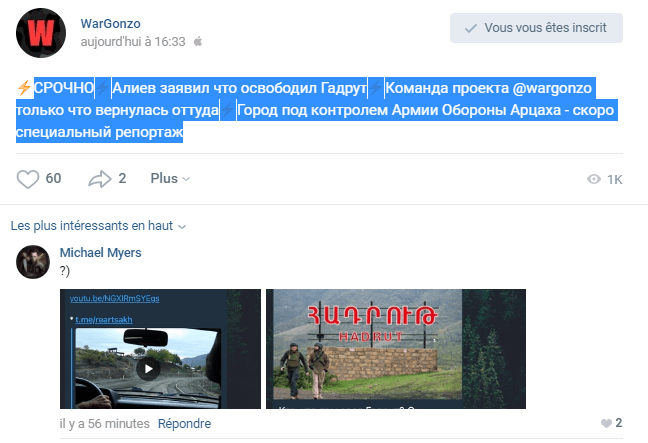Image resolution: width=648 pixels, height=443 pixels.
Task: Click the @wargonzo mention in the post
Action: pyautogui.click(x=554, y=87)
